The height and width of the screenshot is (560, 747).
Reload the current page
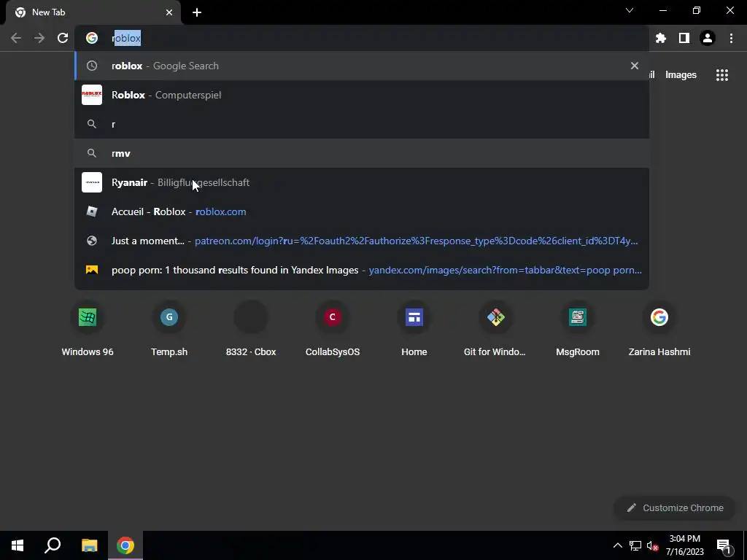pyautogui.click(x=63, y=38)
